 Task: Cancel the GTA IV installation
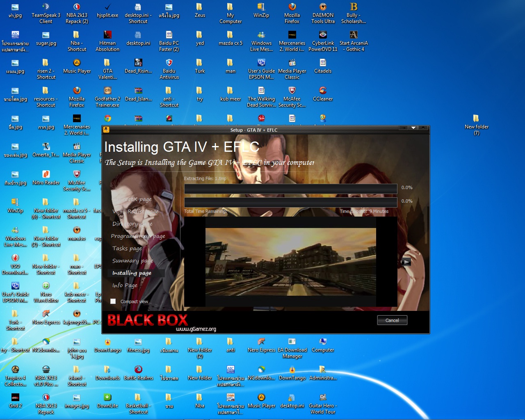click(392, 320)
